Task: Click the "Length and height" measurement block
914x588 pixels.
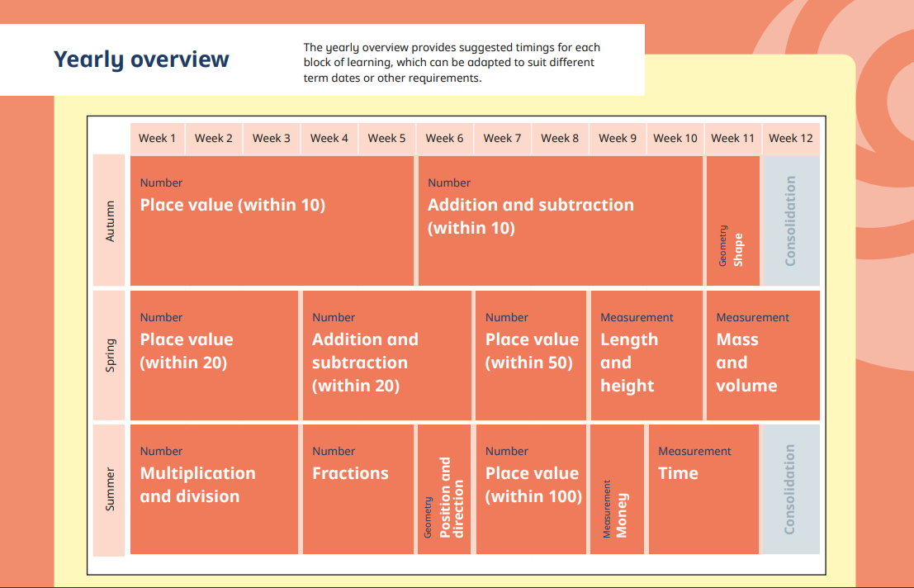Action: click(646, 355)
